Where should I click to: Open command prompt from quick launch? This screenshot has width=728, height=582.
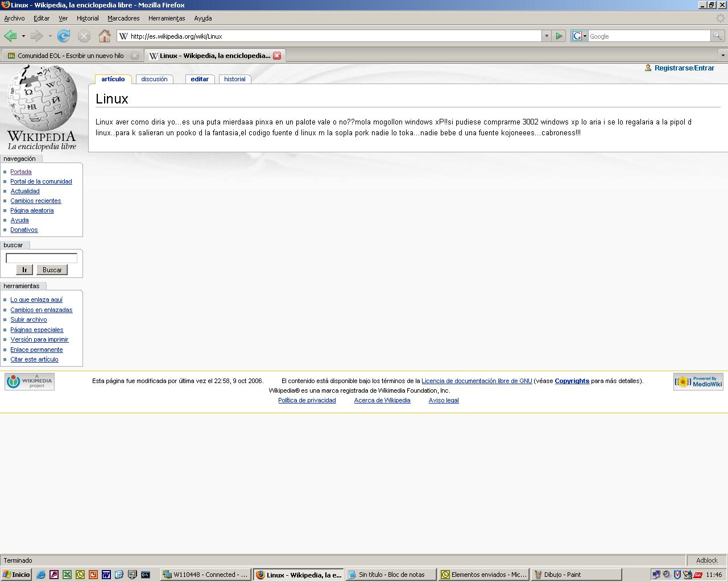coord(146,575)
